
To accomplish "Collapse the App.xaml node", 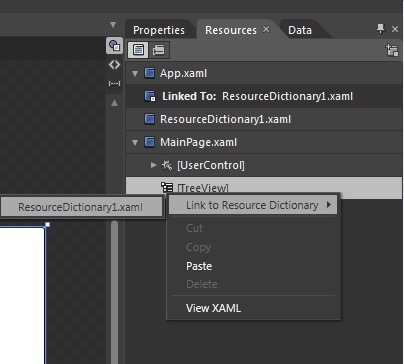I will pos(135,73).
